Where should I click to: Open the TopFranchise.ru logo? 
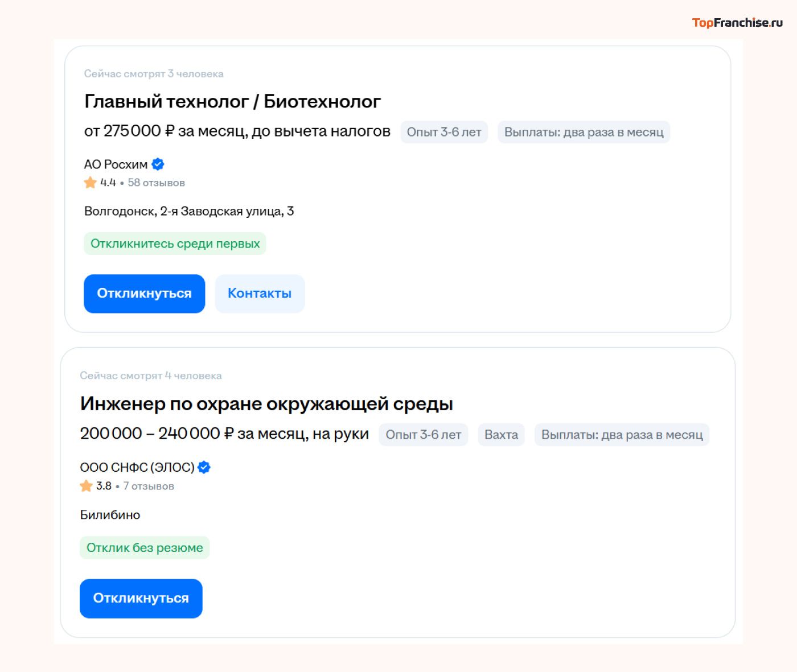pos(737,23)
